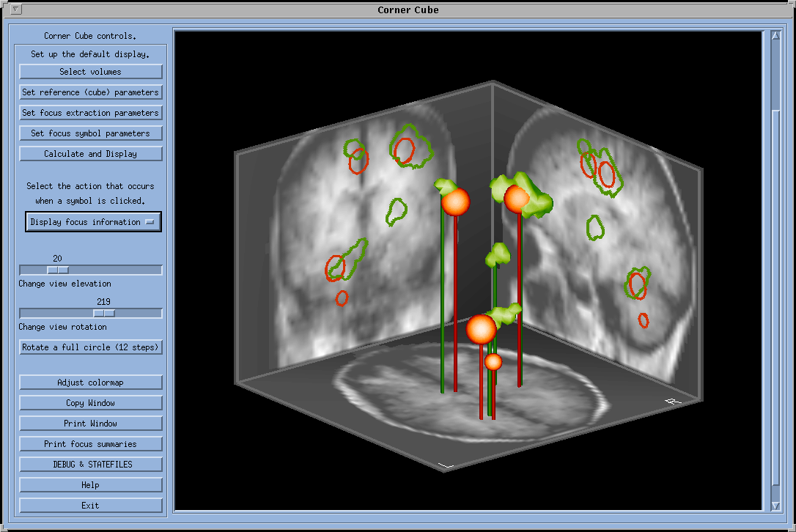Open Set focus extraction parameters

pos(91,113)
